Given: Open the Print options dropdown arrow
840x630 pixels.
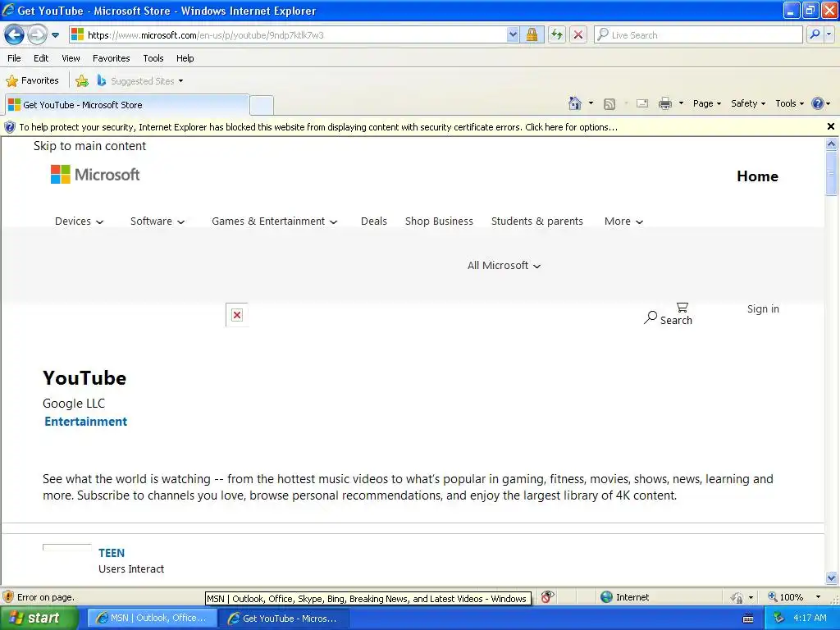Looking at the screenshot, I should pos(681,103).
